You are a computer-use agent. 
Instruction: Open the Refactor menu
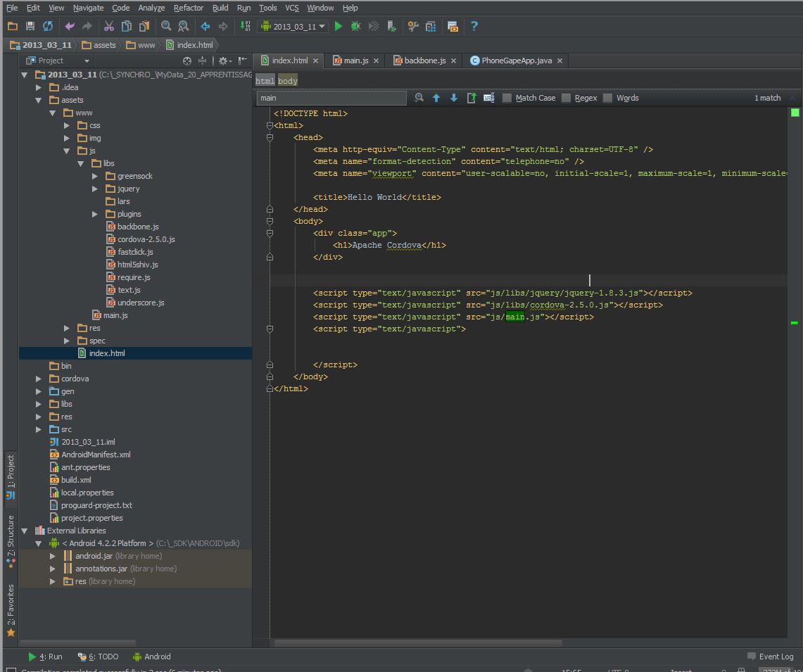pos(189,8)
